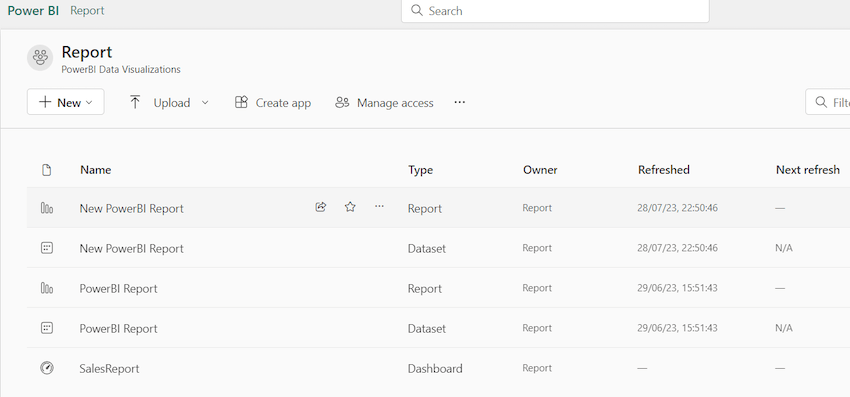
Task: Open the PowerBI Report report item
Action: click(x=118, y=289)
